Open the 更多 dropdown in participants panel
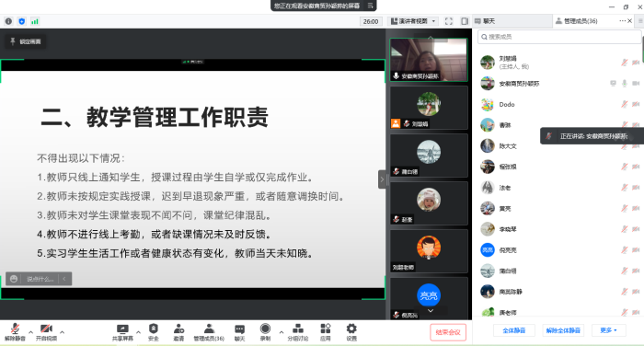The height and width of the screenshot is (346, 644). (609, 330)
